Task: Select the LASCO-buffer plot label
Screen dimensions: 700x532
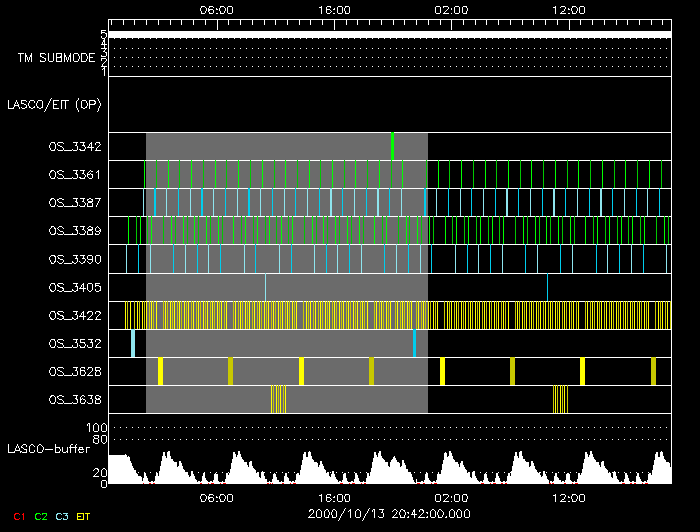Action: pos(49,448)
